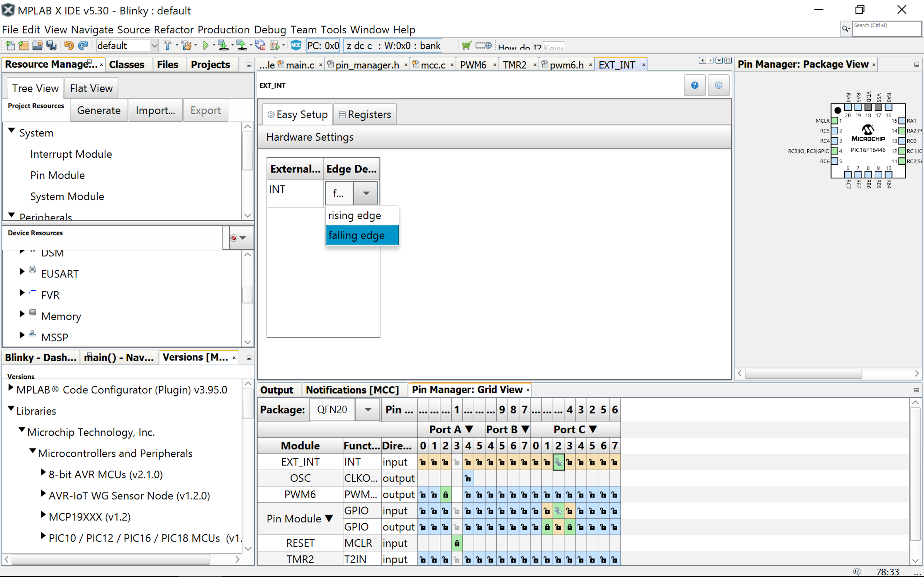Click the Read Device Memory icon

[242, 46]
